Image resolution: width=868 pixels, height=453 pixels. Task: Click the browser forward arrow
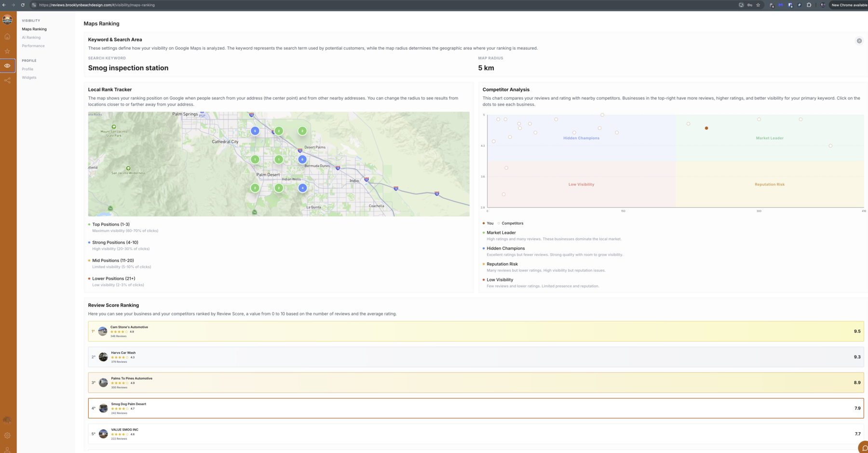[x=13, y=5]
